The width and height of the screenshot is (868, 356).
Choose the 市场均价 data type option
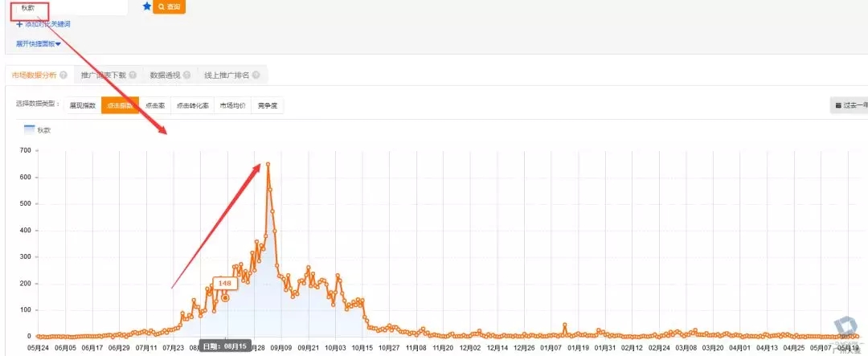232,105
